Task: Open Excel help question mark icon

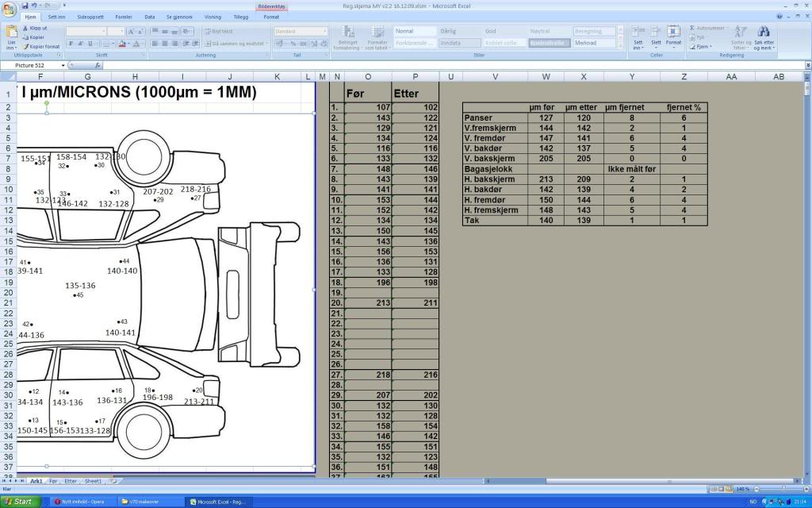Action: point(779,16)
